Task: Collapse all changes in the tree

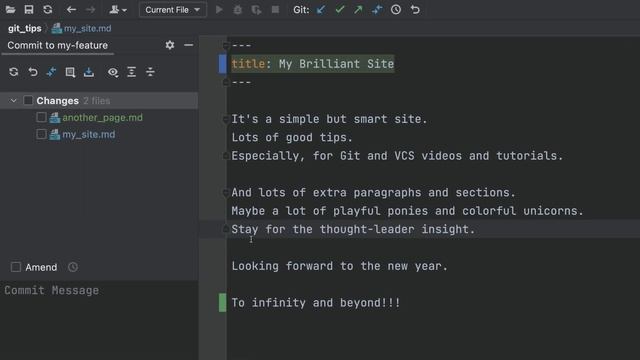Action: [x=150, y=72]
